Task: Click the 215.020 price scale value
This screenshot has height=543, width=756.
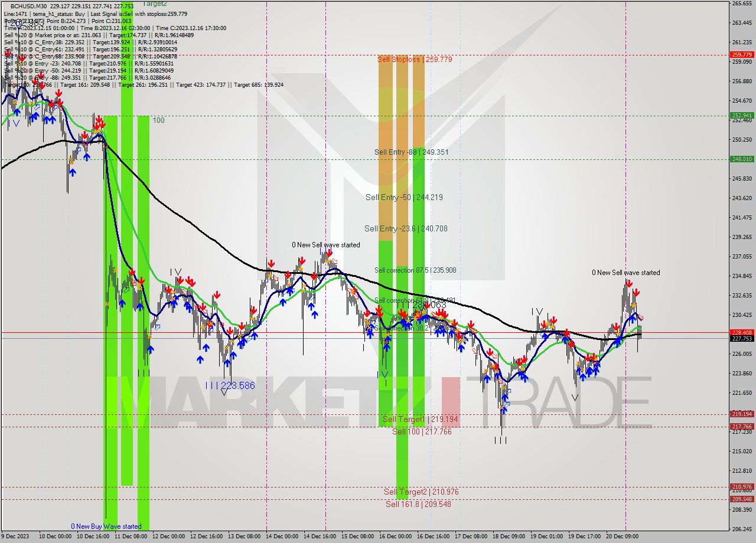Action: tap(742, 452)
